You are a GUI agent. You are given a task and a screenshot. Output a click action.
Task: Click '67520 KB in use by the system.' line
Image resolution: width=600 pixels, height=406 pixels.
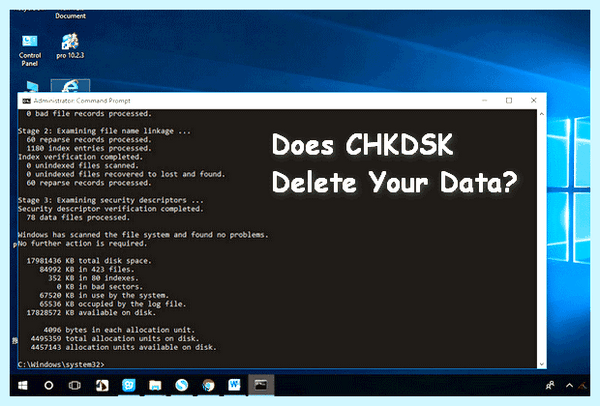[x=104, y=295]
